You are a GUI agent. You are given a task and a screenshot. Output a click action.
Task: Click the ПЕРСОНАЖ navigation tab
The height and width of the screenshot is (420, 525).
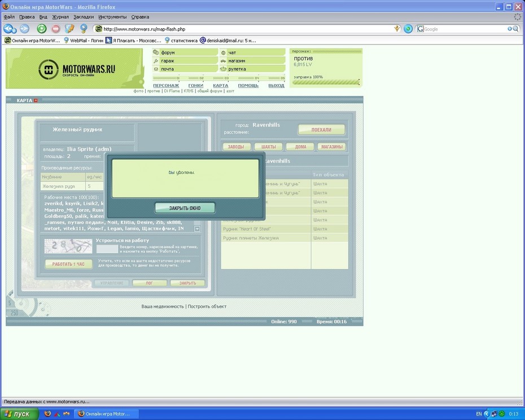166,85
